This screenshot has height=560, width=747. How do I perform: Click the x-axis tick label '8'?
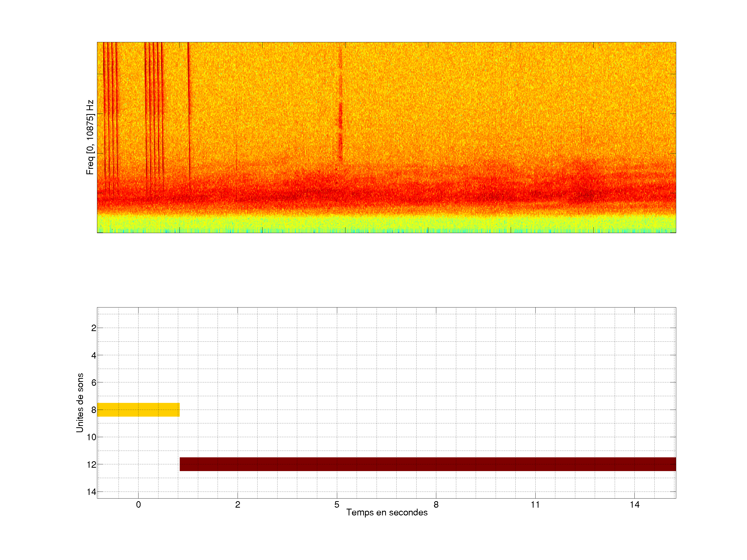pyautogui.click(x=436, y=505)
